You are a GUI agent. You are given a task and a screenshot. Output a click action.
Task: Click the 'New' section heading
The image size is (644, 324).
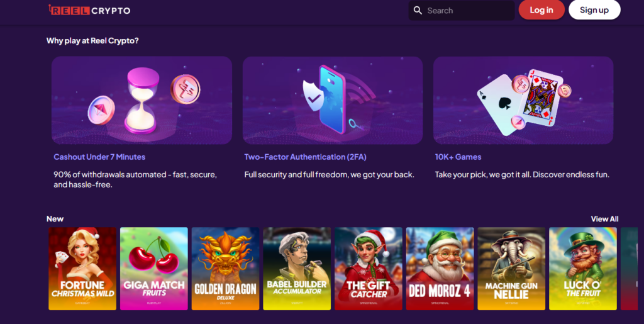tap(55, 219)
